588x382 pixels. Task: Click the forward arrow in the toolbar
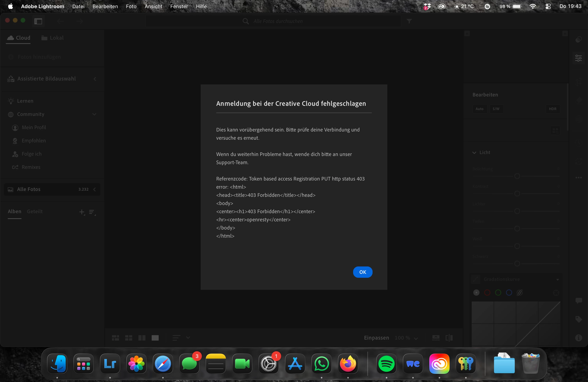point(79,21)
